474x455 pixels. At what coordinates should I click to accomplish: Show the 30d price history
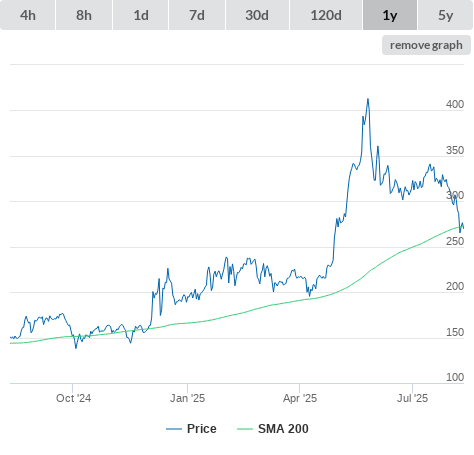point(257,15)
